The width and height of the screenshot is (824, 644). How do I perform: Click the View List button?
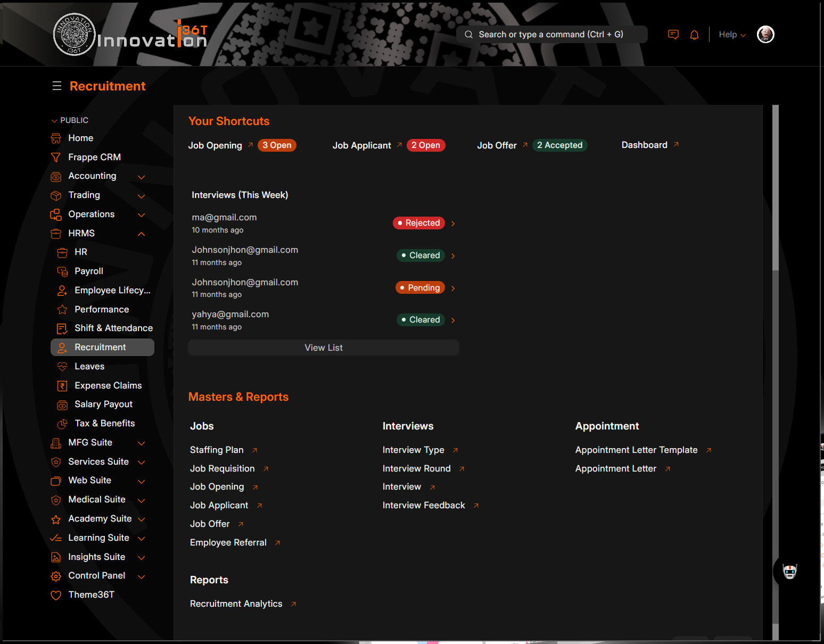point(323,348)
